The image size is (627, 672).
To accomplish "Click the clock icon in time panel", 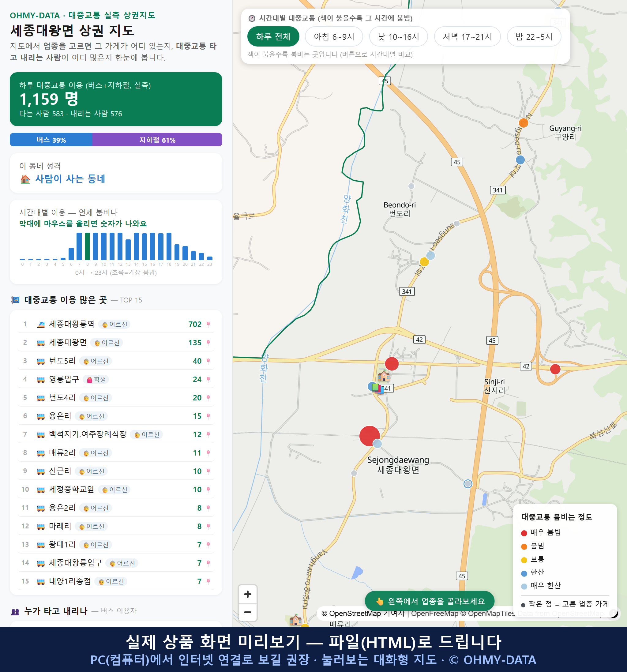I will point(251,18).
